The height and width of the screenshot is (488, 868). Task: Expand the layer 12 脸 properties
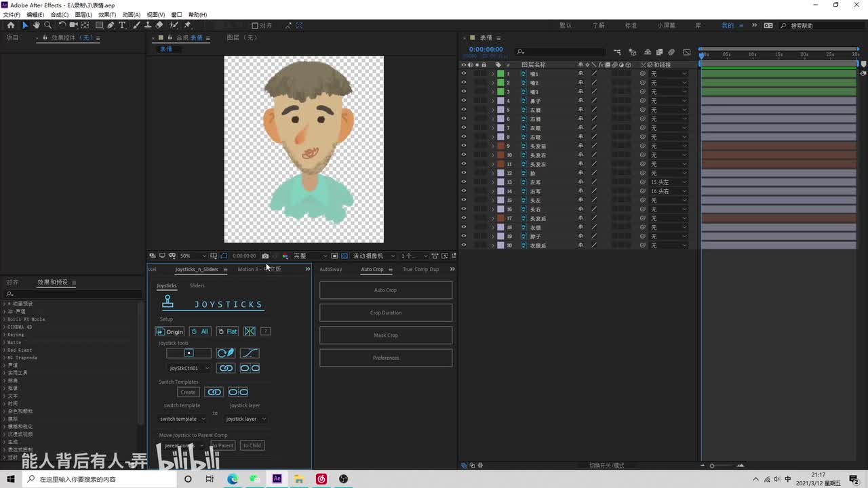pos(493,174)
